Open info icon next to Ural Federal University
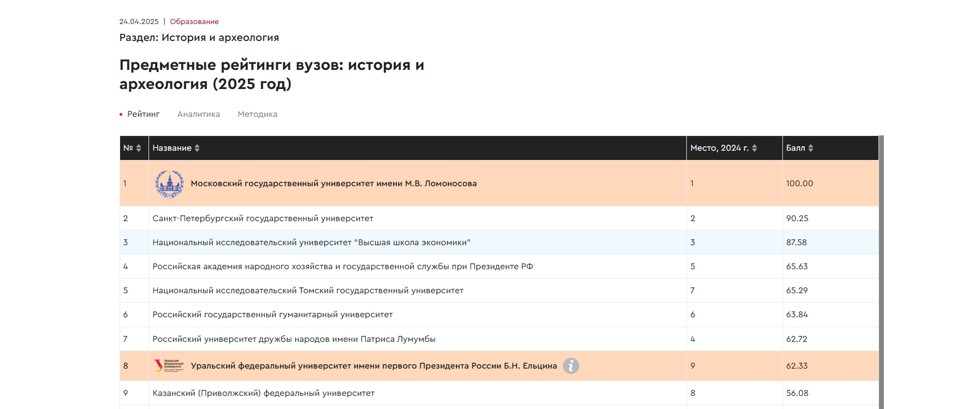The image size is (980, 409). 571,366
